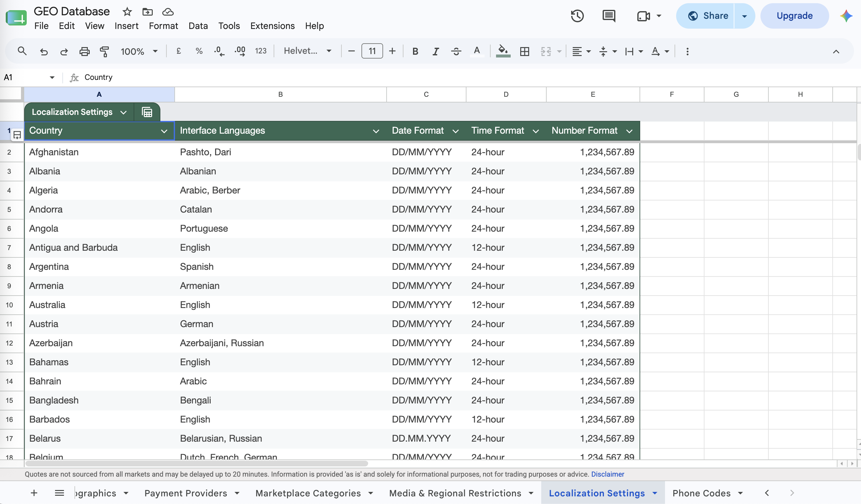Click the A1 name box
861x504 pixels.
coord(29,77)
